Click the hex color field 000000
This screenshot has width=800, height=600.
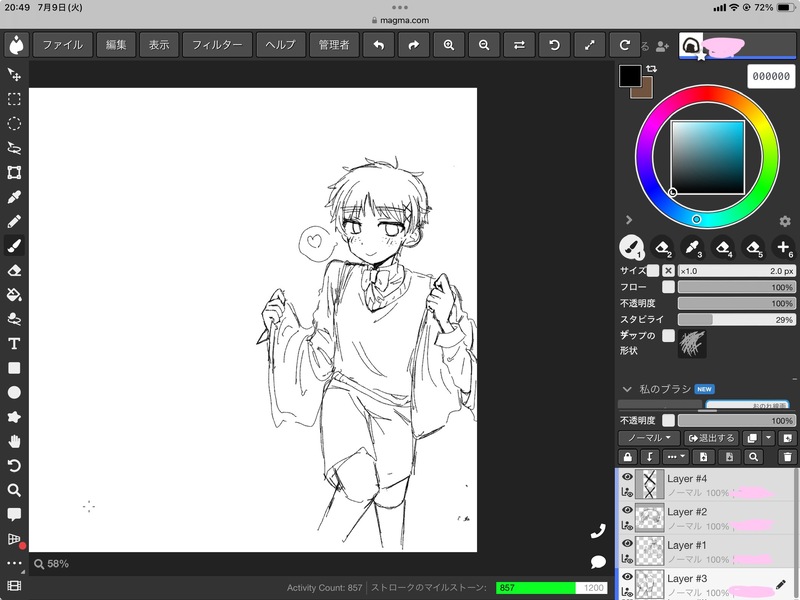point(771,76)
